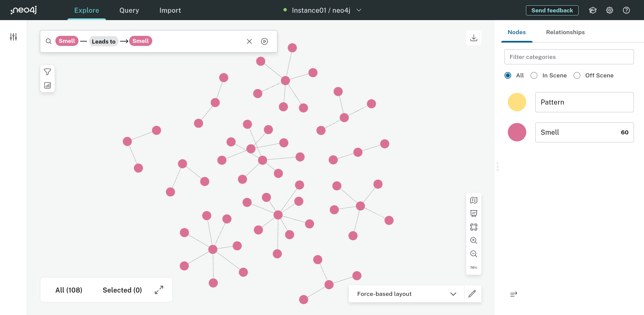Viewport: 644px width, 315px height.
Task: Click the neo4j logo
Action: pos(23,10)
